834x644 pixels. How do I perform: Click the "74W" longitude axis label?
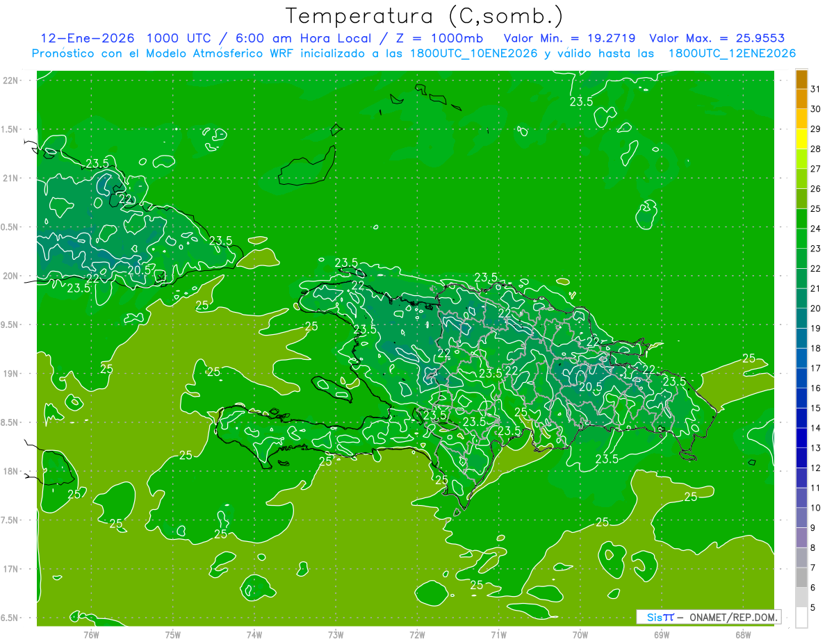click(254, 634)
